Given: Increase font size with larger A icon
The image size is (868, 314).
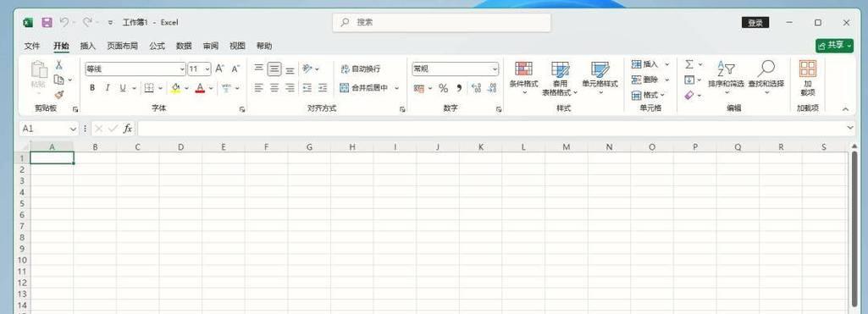Looking at the screenshot, I should [220, 69].
